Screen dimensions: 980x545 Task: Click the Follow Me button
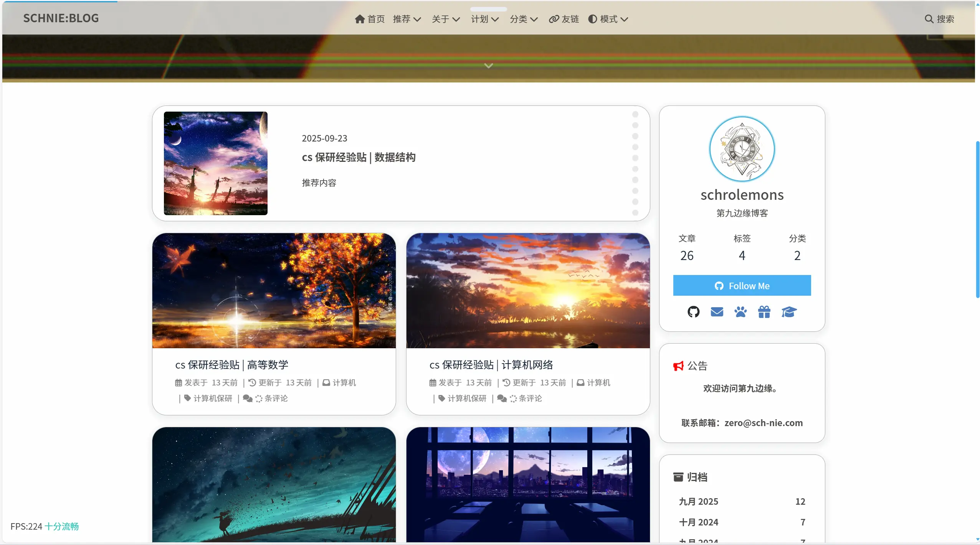[x=742, y=285]
